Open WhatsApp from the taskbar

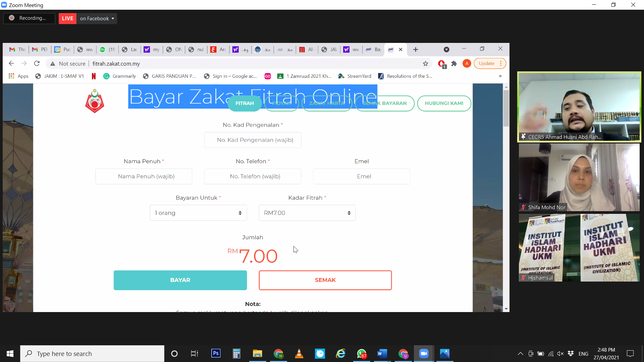click(362, 354)
